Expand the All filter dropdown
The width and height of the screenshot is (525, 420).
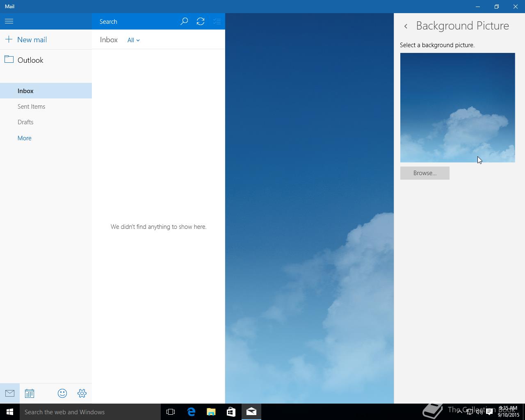(x=133, y=40)
